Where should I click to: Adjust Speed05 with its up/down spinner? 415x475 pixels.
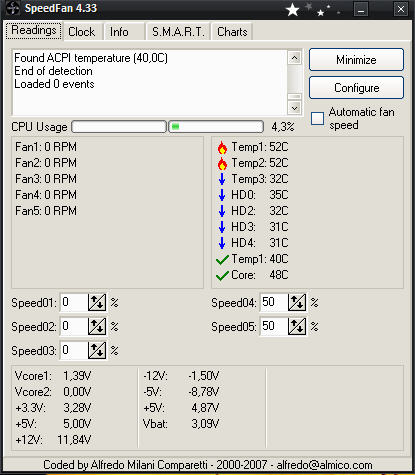click(x=297, y=327)
